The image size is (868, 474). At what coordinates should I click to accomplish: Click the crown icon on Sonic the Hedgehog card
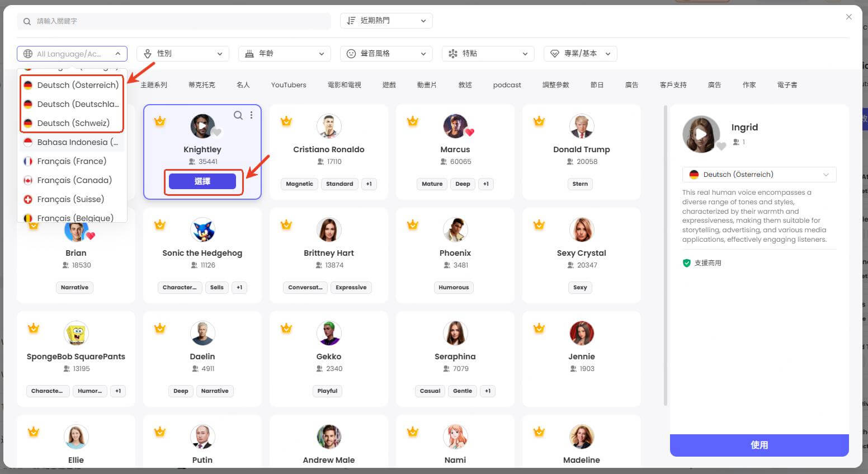point(160,224)
